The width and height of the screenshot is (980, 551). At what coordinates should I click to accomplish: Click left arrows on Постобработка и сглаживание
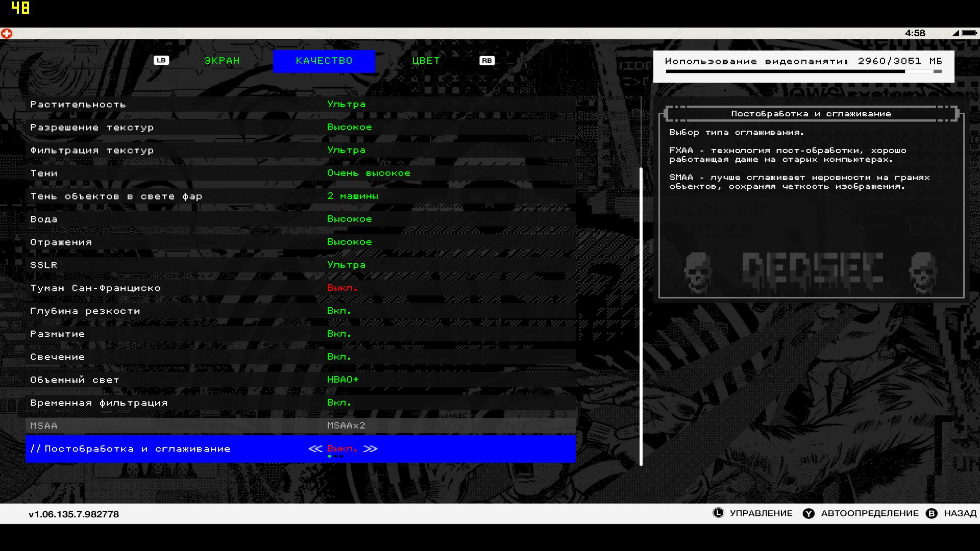tap(315, 449)
